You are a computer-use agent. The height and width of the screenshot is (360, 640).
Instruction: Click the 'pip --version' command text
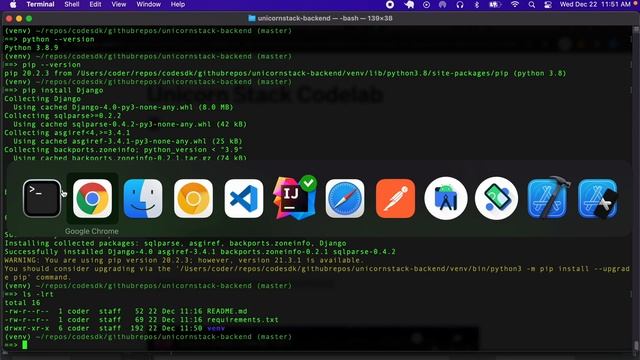click(51, 65)
